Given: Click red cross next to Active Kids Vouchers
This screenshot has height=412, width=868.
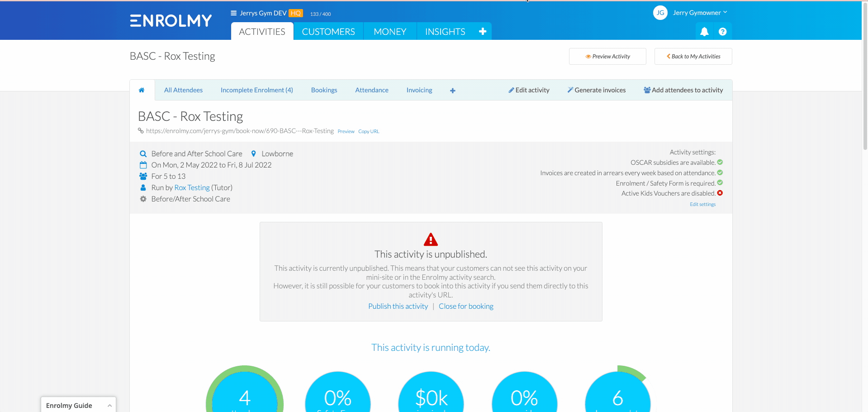Looking at the screenshot, I should (x=720, y=193).
